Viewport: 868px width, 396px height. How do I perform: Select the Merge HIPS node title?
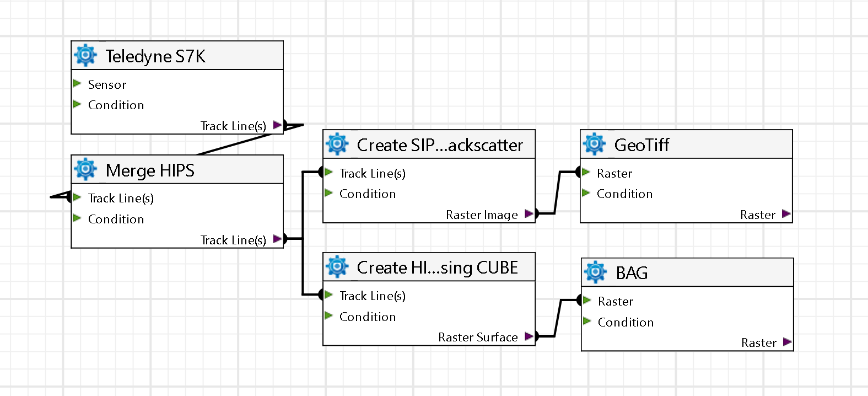coord(150,170)
